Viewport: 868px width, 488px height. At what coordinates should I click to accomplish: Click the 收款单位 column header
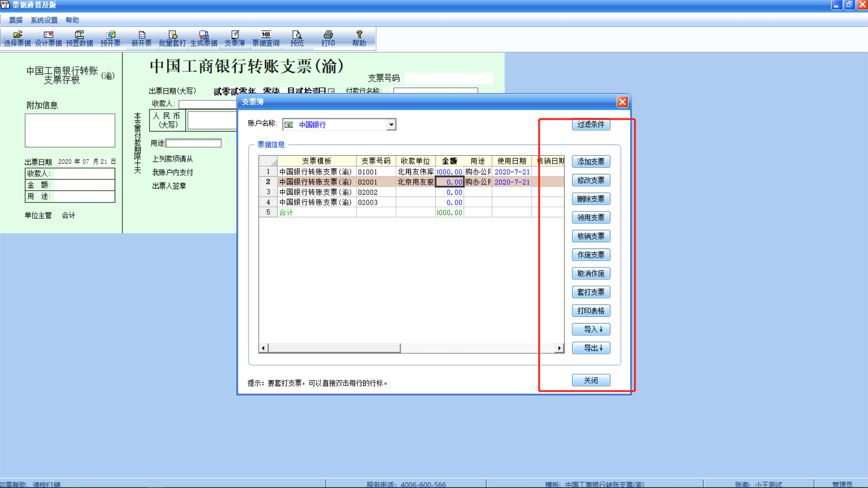tap(415, 161)
